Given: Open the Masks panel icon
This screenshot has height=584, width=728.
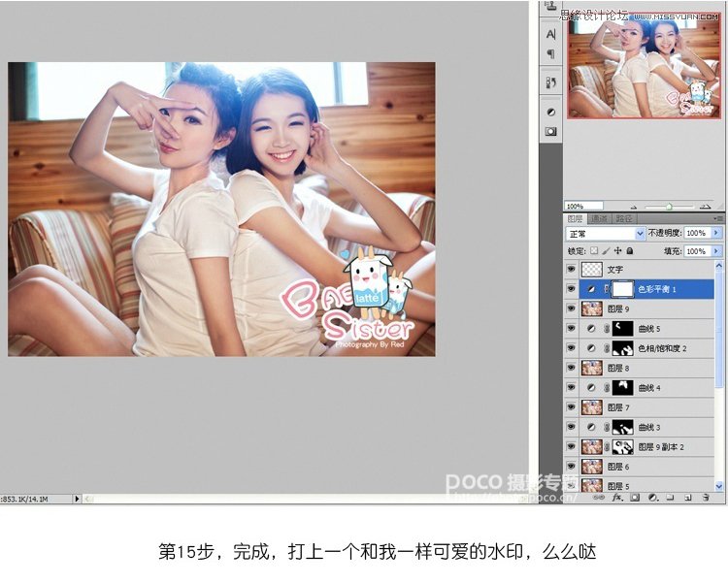Looking at the screenshot, I should [551, 132].
